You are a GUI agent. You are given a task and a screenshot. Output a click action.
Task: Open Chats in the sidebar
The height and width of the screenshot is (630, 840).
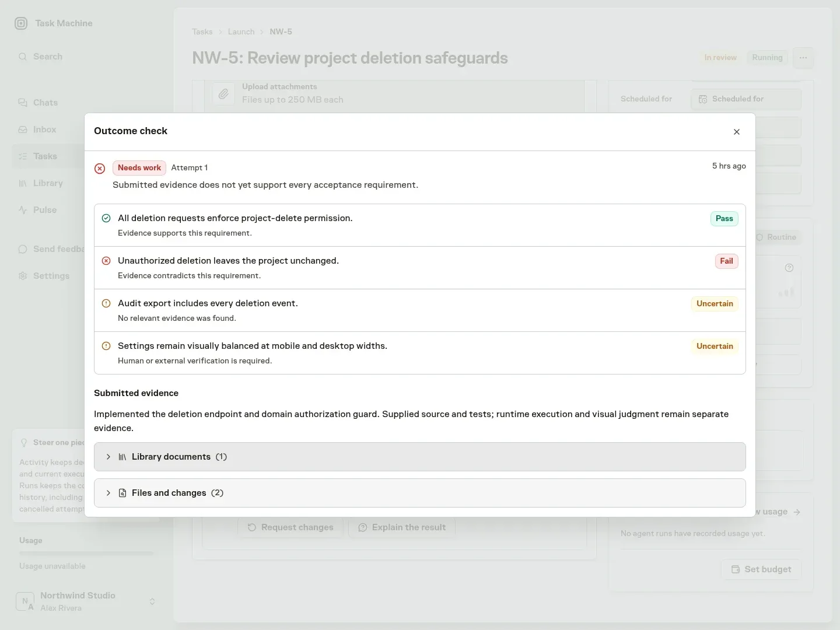[45, 103]
